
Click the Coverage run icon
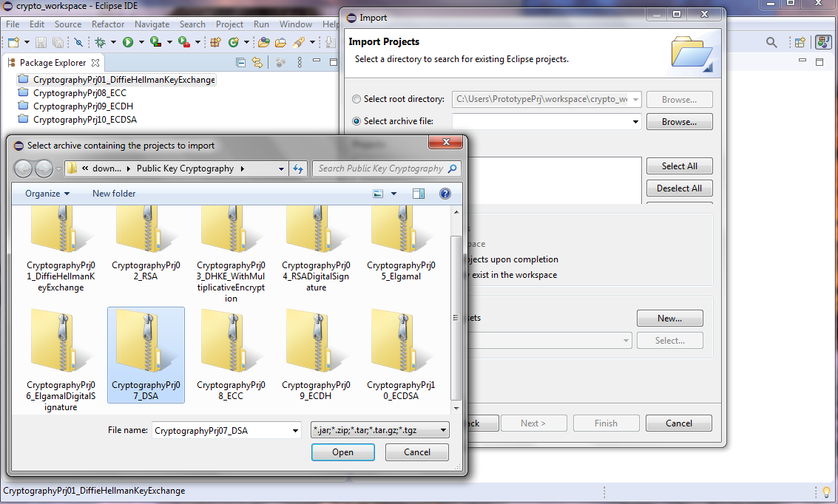point(155,42)
